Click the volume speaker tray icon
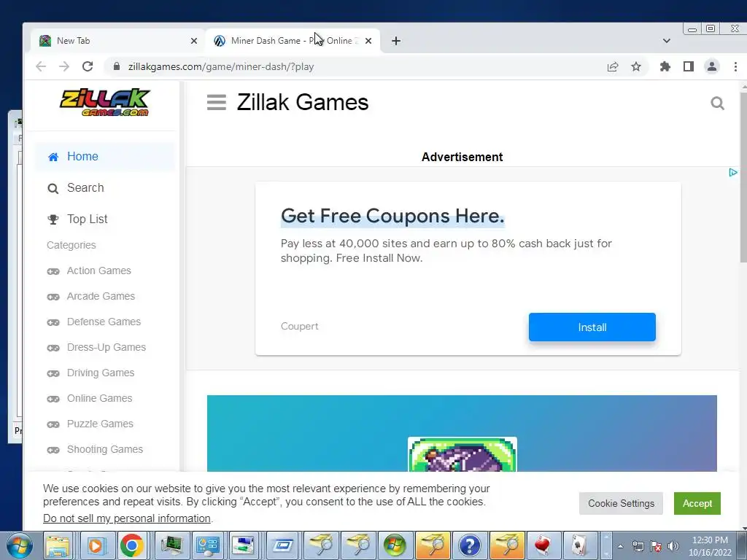This screenshot has height=560, width=747. click(x=673, y=546)
